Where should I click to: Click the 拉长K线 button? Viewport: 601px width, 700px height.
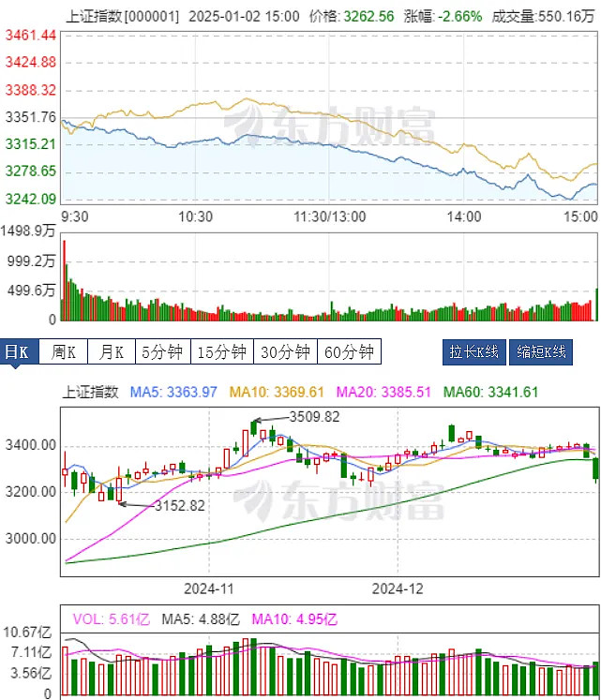473,352
